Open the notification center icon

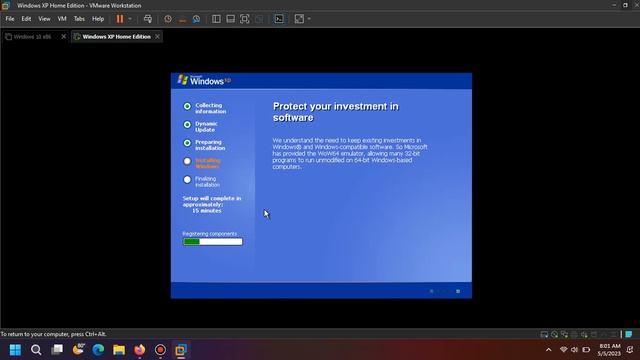click(630, 350)
